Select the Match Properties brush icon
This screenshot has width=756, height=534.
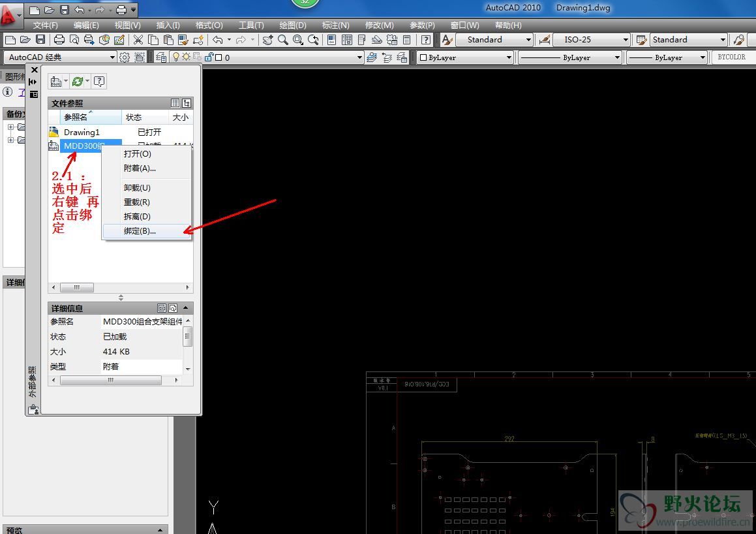(x=183, y=40)
